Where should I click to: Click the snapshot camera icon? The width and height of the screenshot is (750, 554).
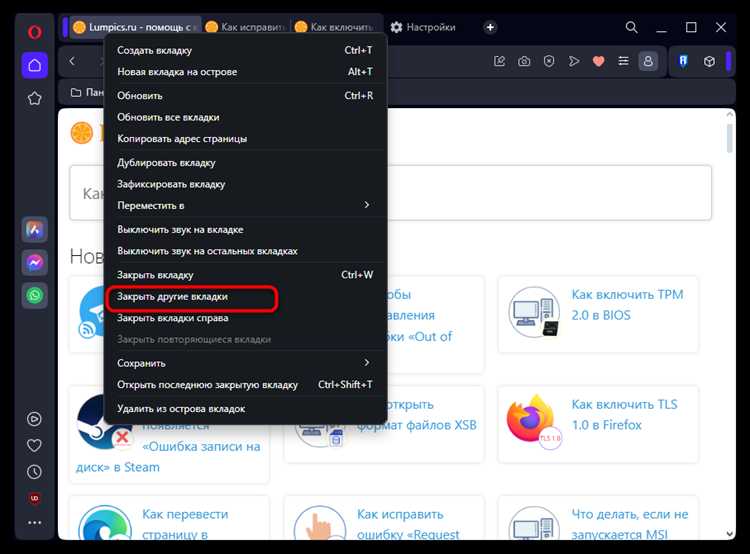[x=524, y=61]
